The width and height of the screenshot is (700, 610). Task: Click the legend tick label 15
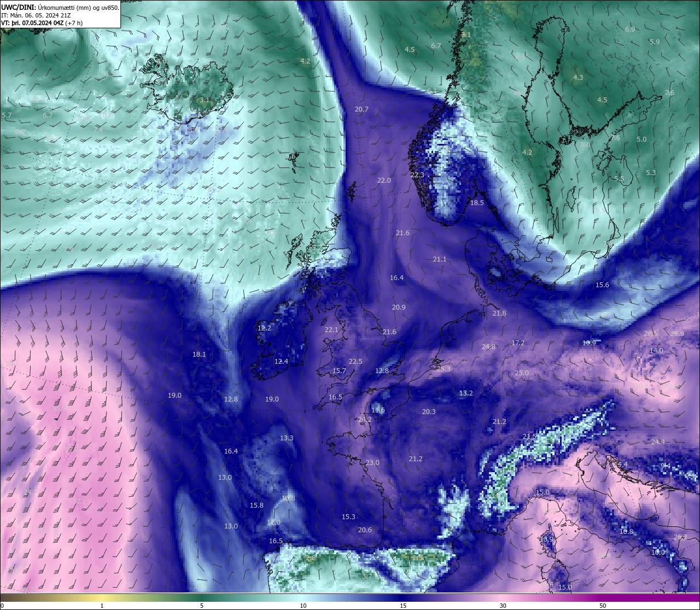403,606
